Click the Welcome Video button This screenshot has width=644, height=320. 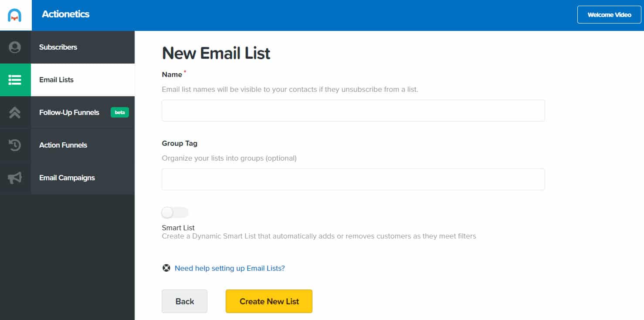(x=609, y=14)
